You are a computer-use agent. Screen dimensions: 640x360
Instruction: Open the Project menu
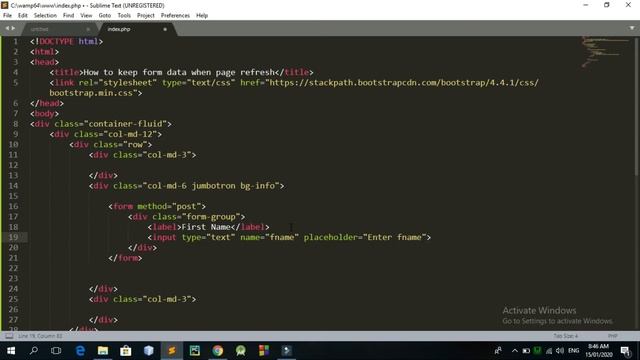[146, 16]
